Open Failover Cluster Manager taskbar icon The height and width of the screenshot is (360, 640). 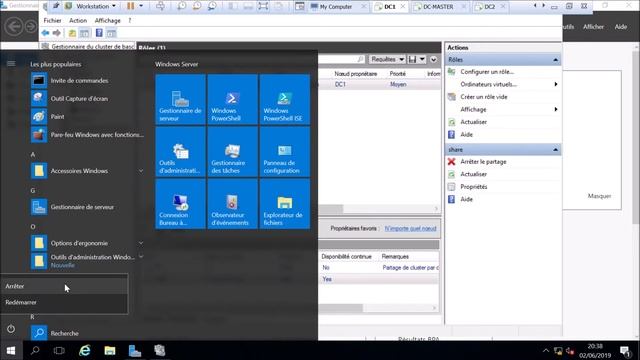pyautogui.click(x=160, y=351)
